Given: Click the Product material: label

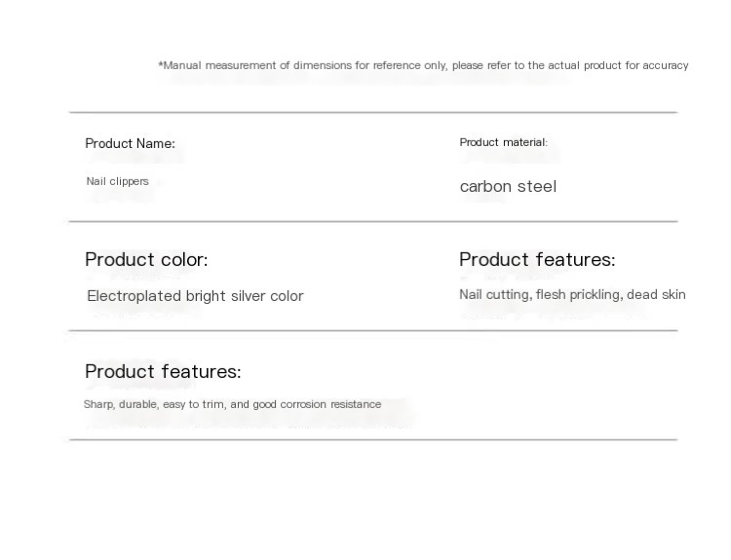Looking at the screenshot, I should 504,142.
